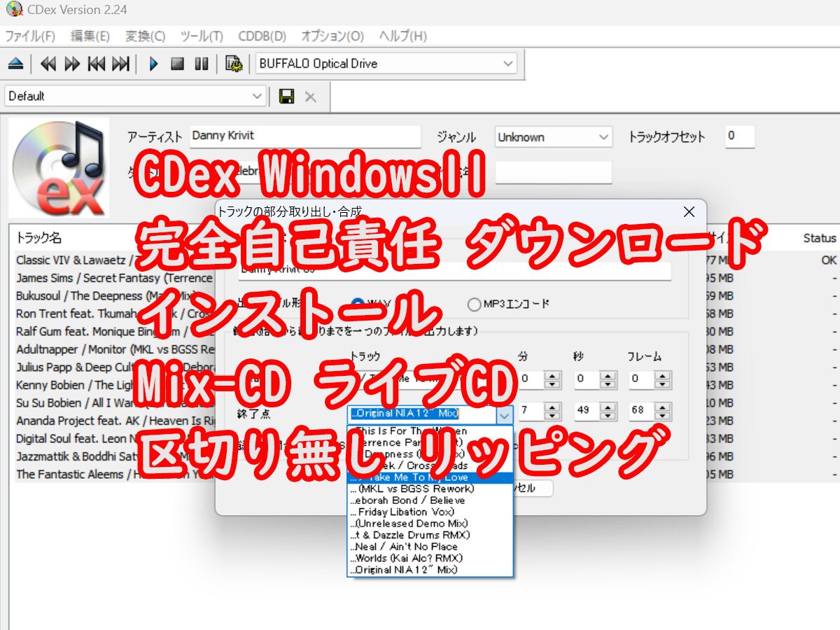Stop playback with the stop icon
The height and width of the screenshot is (630, 840).
point(178,64)
